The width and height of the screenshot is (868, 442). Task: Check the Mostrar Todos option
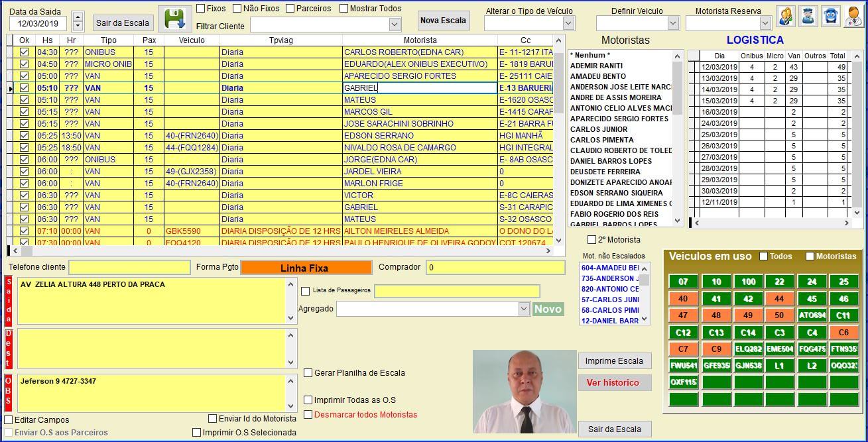coord(343,9)
